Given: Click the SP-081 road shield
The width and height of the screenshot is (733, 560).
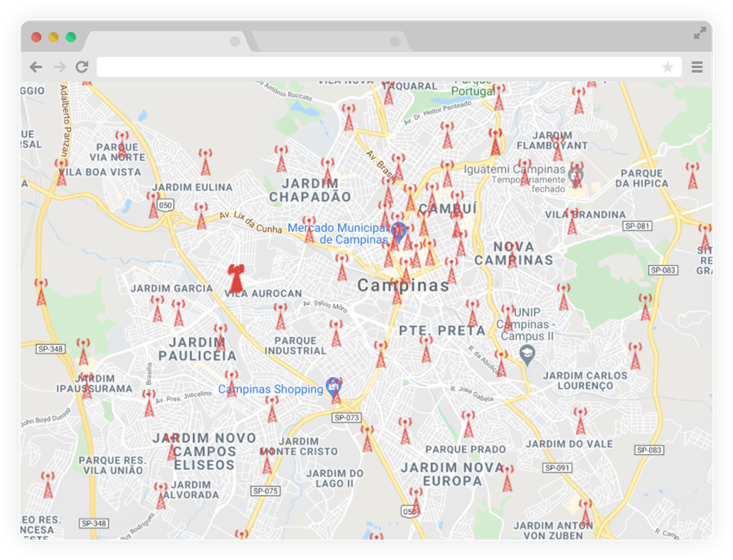Looking at the screenshot, I should [637, 226].
